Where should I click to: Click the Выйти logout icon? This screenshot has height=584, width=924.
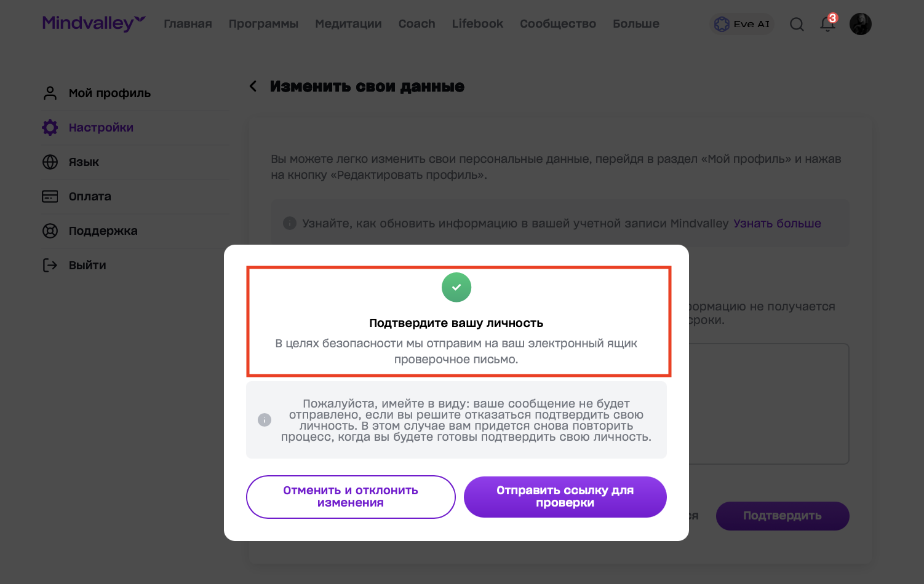[50, 265]
